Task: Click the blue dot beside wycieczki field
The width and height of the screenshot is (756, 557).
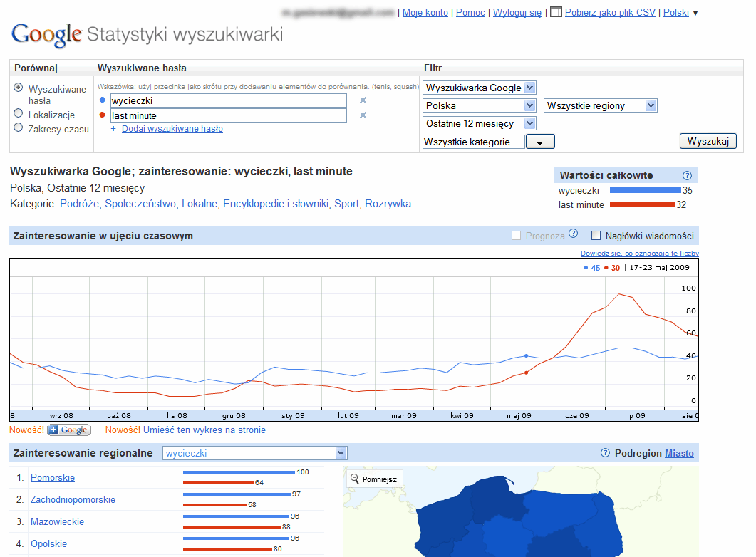Action: 102,100
